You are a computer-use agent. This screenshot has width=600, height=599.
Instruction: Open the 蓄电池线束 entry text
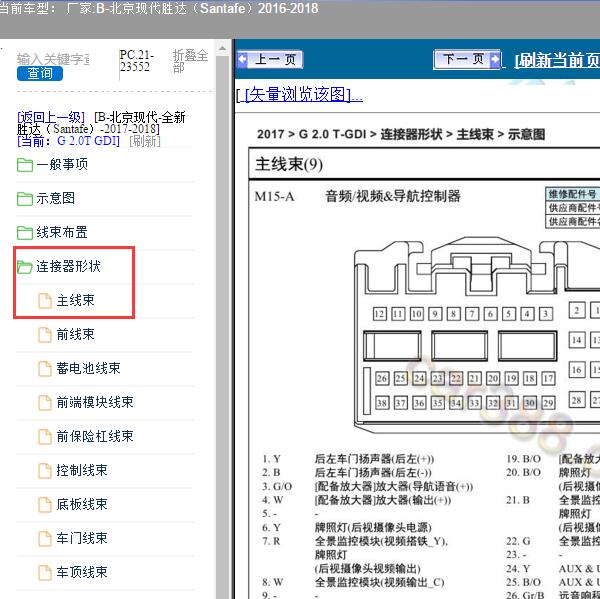tap(88, 368)
